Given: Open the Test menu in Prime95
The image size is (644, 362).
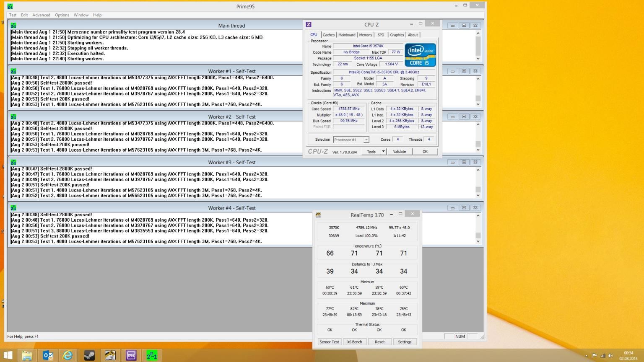Looking at the screenshot, I should pos(13,15).
